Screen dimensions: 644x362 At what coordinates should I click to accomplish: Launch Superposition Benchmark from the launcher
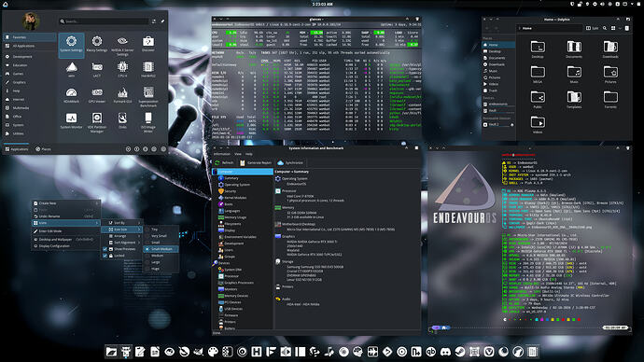pos(148,96)
